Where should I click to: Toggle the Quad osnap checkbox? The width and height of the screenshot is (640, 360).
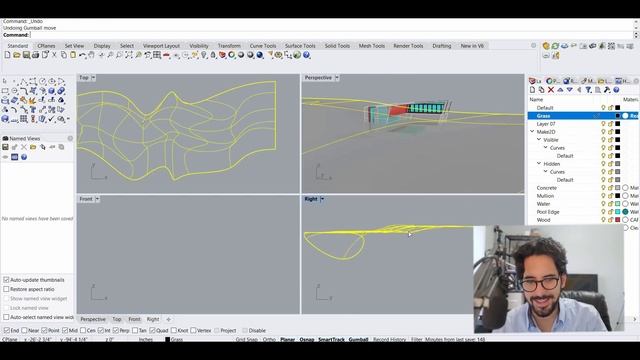point(152,330)
